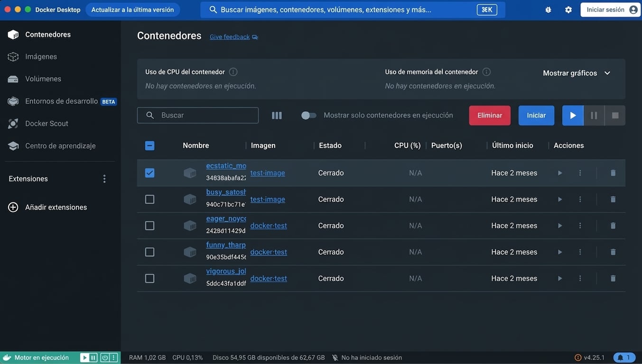Delete the vigorous_jol container with trash icon
Viewport: 642px width, 364px height.
pyautogui.click(x=613, y=279)
